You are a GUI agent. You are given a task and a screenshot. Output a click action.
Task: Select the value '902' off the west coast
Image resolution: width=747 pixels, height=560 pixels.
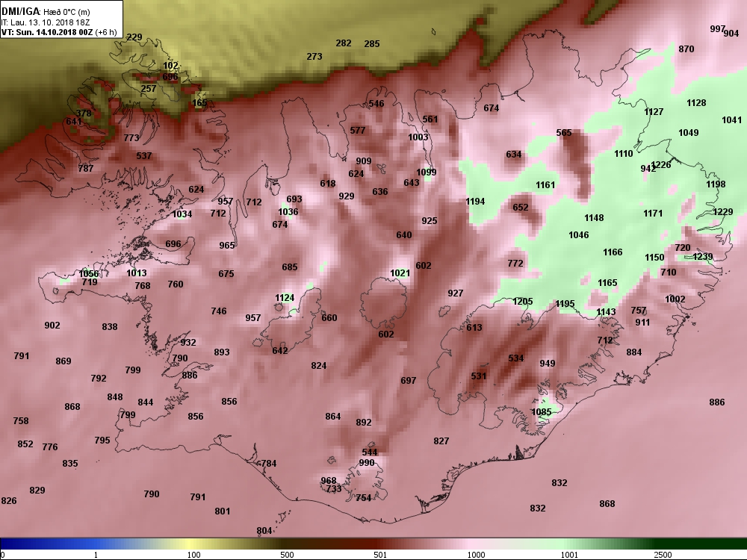[x=52, y=326]
